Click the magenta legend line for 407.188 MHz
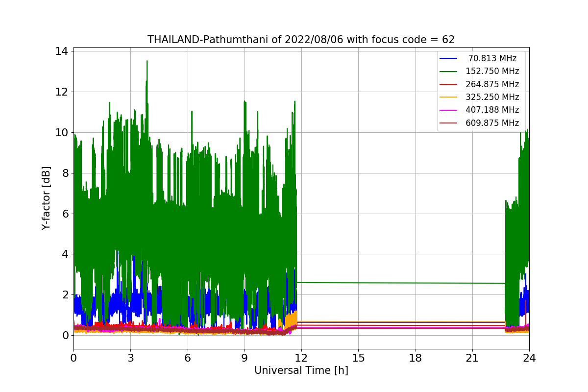The image size is (588, 392). click(x=448, y=110)
